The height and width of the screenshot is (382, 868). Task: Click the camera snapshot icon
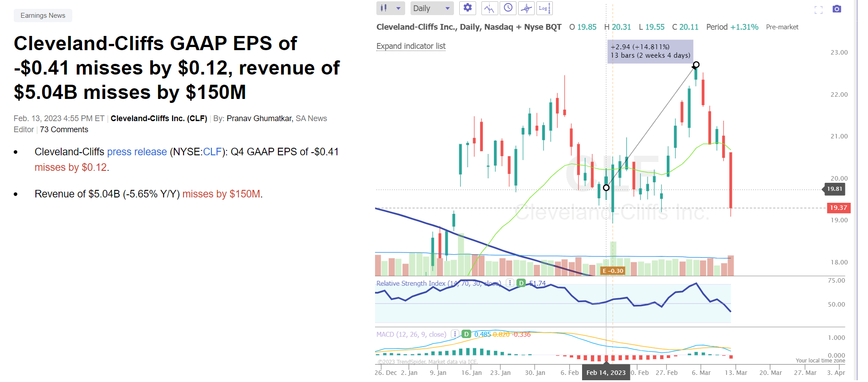[x=837, y=9]
